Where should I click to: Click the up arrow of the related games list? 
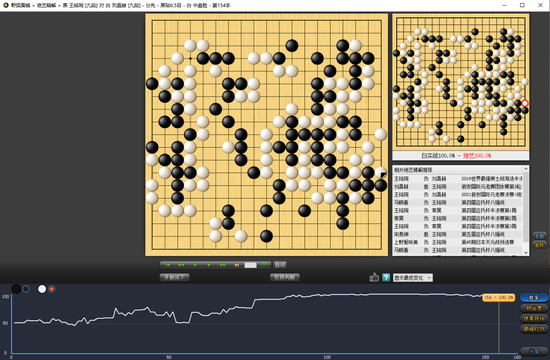[x=525, y=169]
